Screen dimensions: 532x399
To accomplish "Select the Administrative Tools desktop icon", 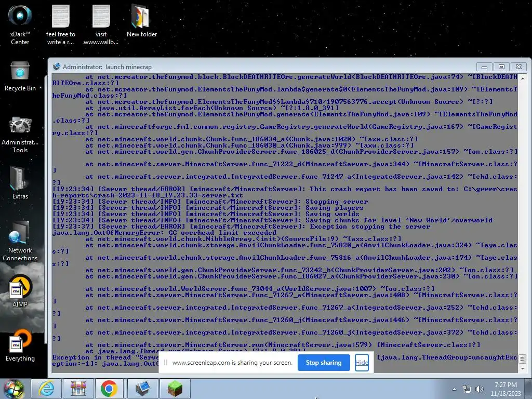I will tap(20, 135).
